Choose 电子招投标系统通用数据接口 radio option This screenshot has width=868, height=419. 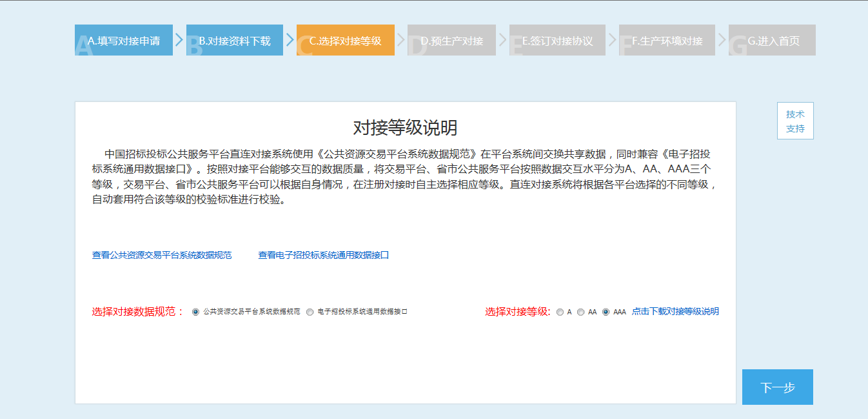pos(310,312)
